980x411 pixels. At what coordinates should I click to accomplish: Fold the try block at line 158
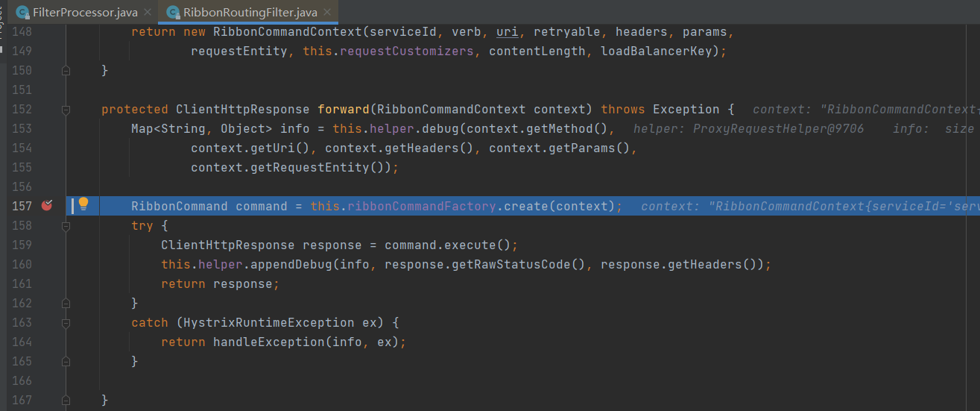[x=66, y=226]
